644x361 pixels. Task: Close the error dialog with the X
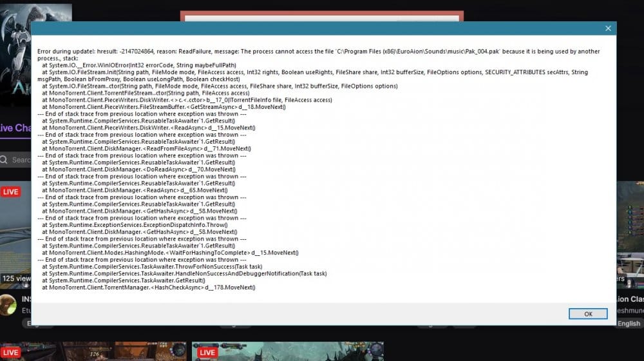pyautogui.click(x=607, y=28)
